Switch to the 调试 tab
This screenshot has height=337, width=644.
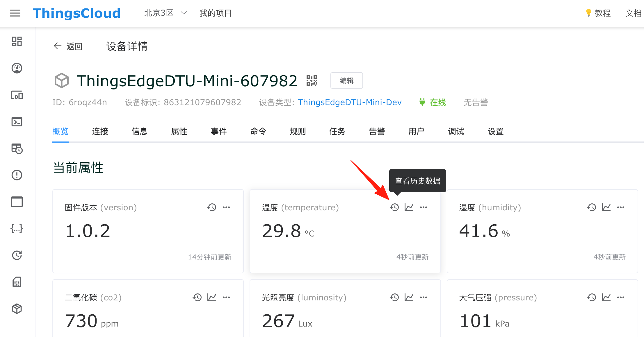456,132
